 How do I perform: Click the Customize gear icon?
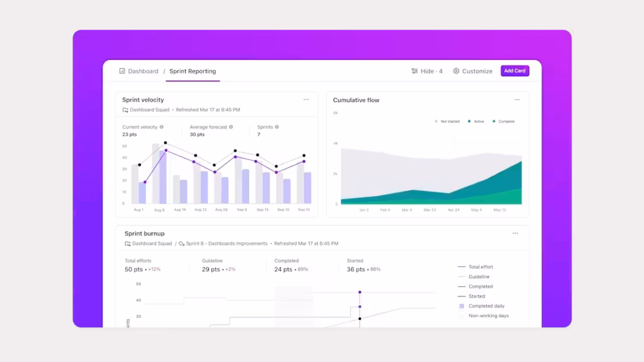coord(456,71)
